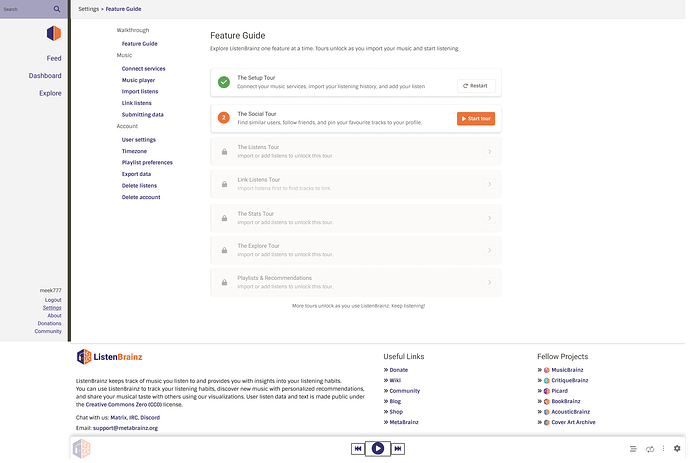Click the lock icon on The Stats Tour
This screenshot has width=690, height=463.
coord(224,218)
